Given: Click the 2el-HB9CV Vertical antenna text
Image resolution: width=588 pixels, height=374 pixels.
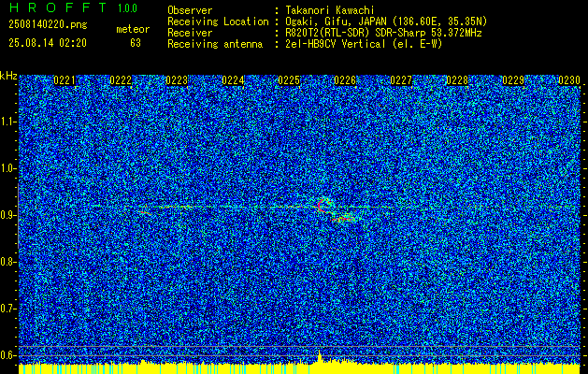Looking at the screenshot, I should (364, 44).
